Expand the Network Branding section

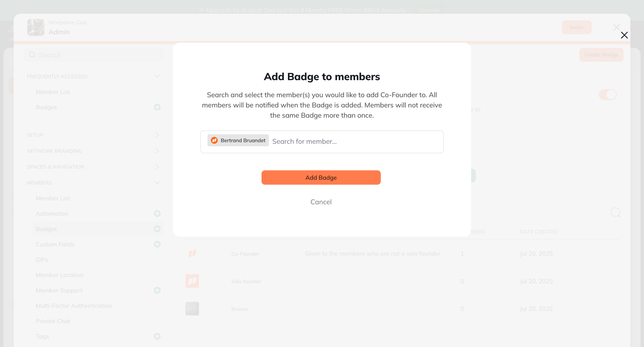[x=157, y=151]
